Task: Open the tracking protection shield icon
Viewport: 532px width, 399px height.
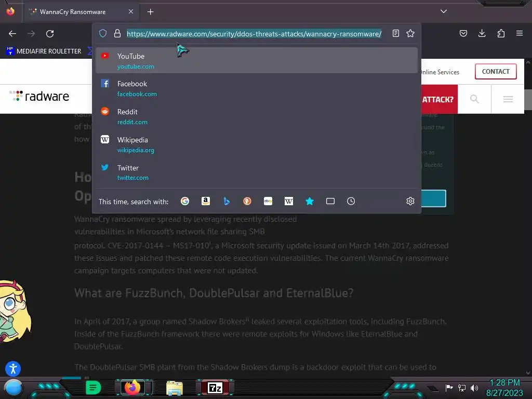Action: [103, 33]
